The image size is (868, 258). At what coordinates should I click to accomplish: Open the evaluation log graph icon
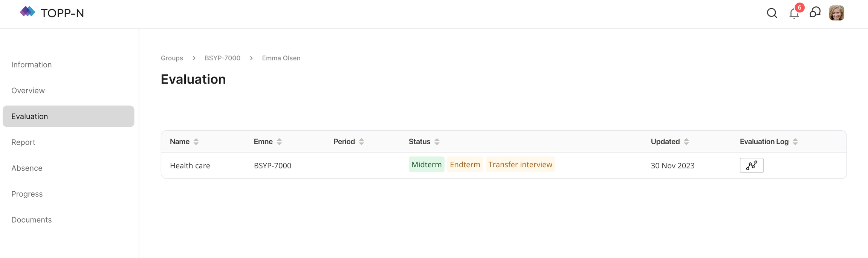pos(751,165)
